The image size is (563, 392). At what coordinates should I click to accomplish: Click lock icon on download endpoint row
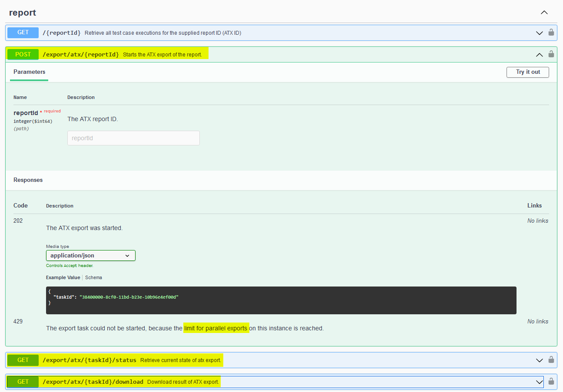[x=551, y=382]
